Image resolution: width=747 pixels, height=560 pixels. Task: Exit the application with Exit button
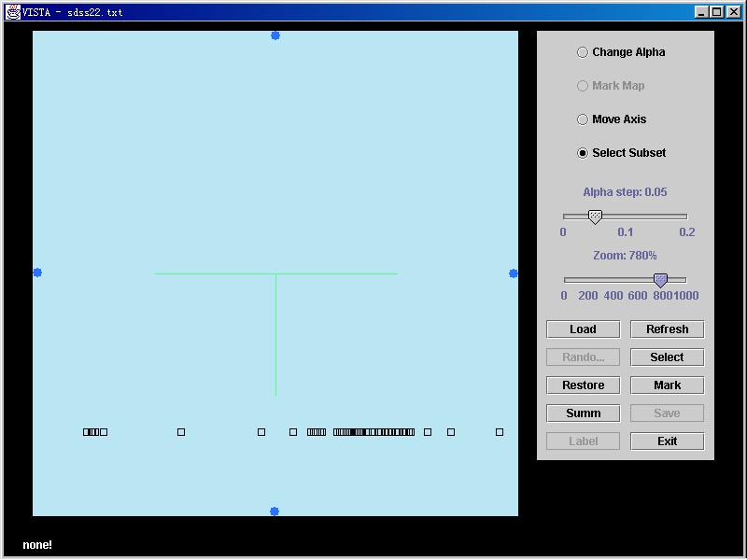point(667,441)
